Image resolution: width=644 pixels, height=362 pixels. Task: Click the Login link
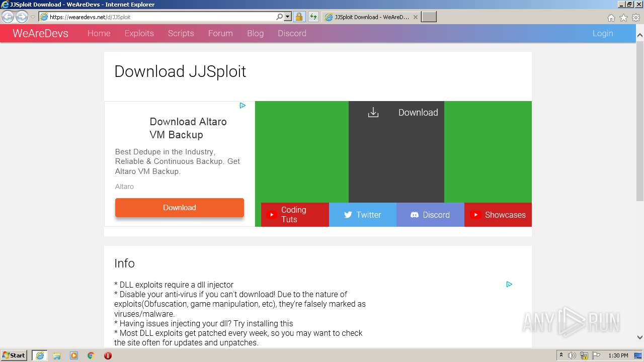(x=602, y=33)
